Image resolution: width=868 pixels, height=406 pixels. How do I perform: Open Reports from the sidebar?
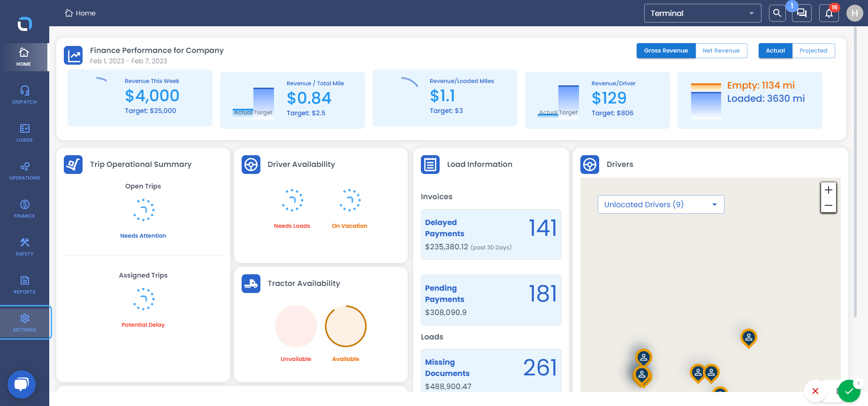coord(24,285)
